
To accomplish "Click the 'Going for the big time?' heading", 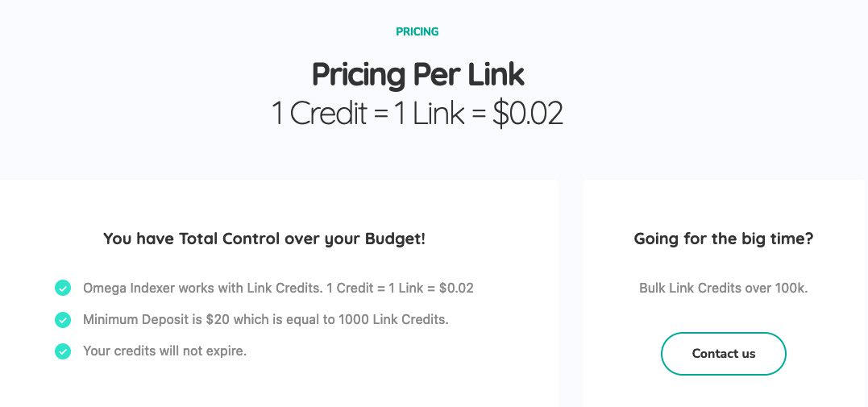I will tap(723, 239).
